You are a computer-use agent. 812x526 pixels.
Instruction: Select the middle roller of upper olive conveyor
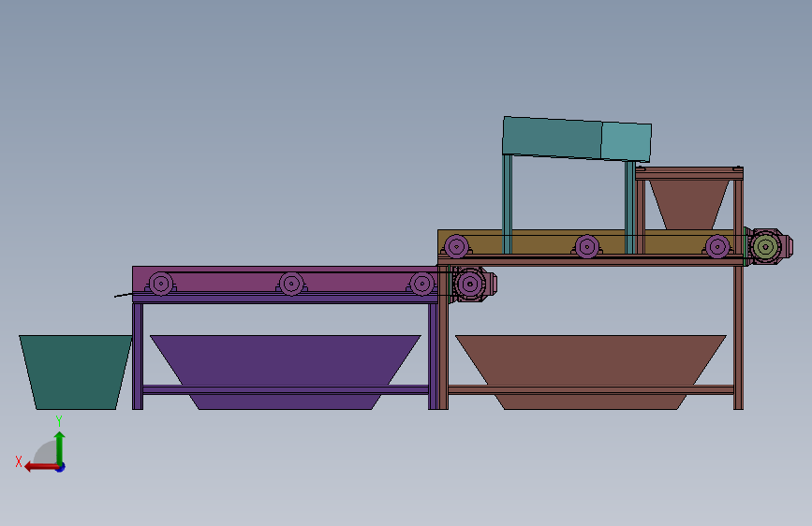(586, 247)
